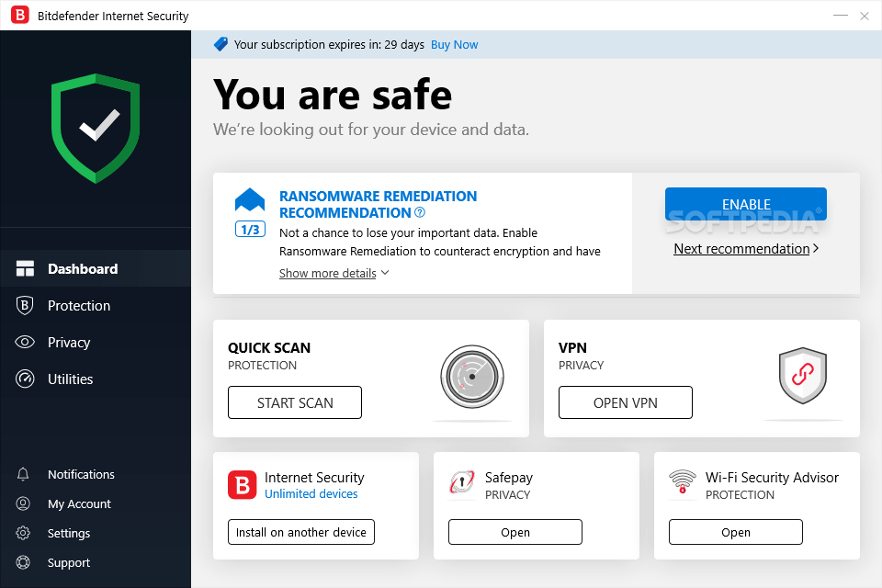This screenshot has height=588, width=882.
Task: Go to the Privacy section
Action: [x=96, y=342]
